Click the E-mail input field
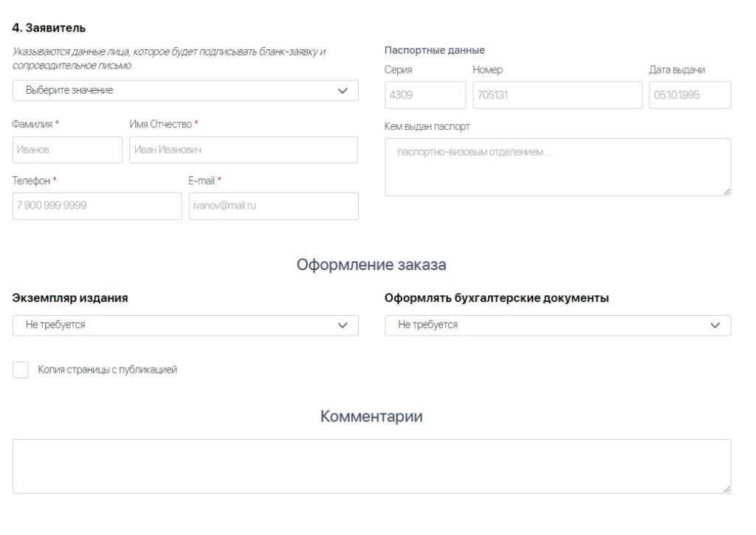Image resolution: width=756 pixels, height=535 pixels. 273,206
